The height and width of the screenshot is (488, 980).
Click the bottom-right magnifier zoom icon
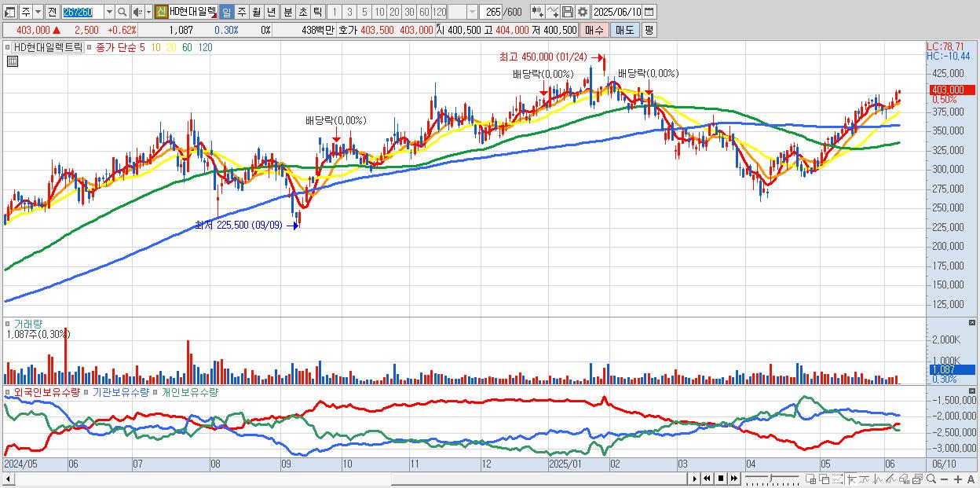coord(931,479)
